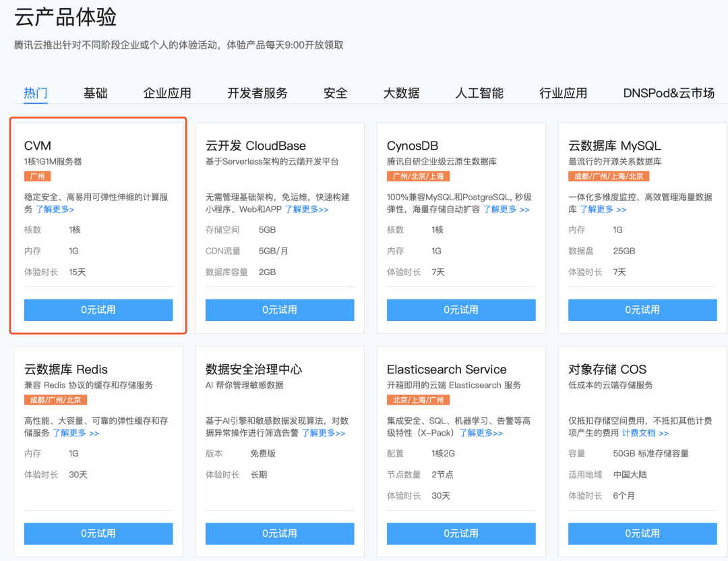Click the 15天 trial duration value

point(78,272)
